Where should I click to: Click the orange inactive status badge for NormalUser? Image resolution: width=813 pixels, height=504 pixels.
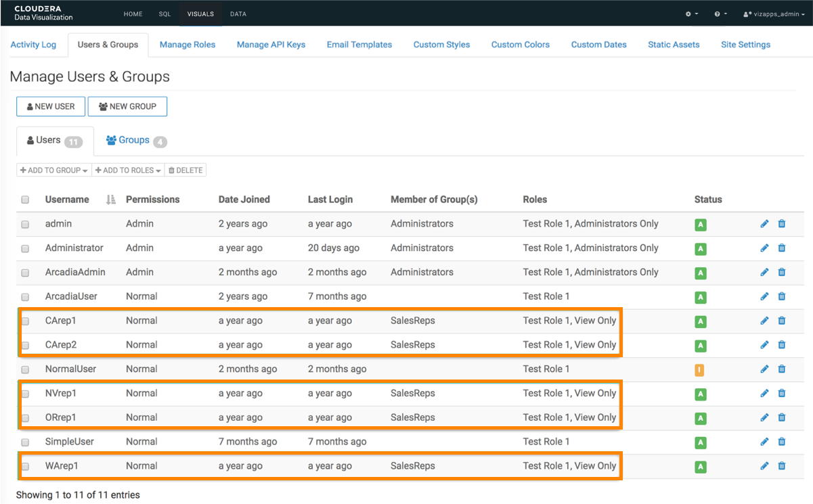(x=701, y=370)
